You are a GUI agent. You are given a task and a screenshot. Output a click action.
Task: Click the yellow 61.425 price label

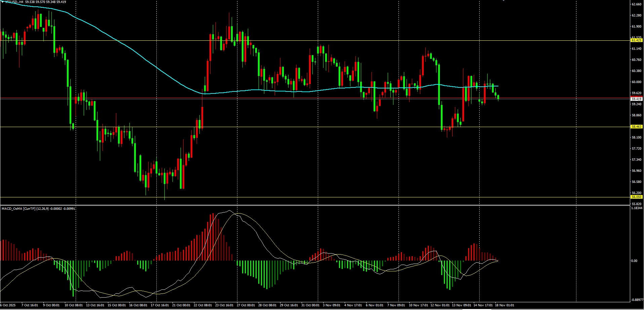pos(636,40)
